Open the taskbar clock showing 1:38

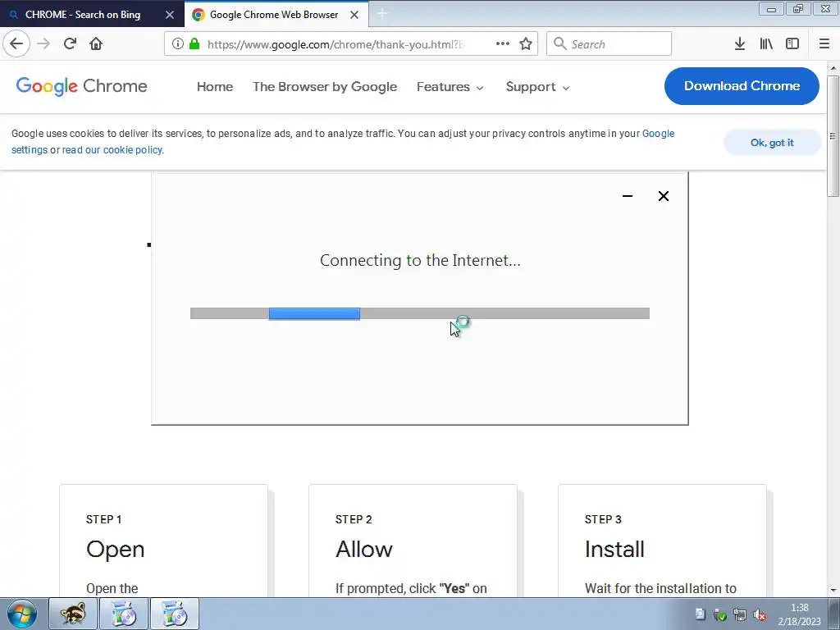(x=799, y=614)
